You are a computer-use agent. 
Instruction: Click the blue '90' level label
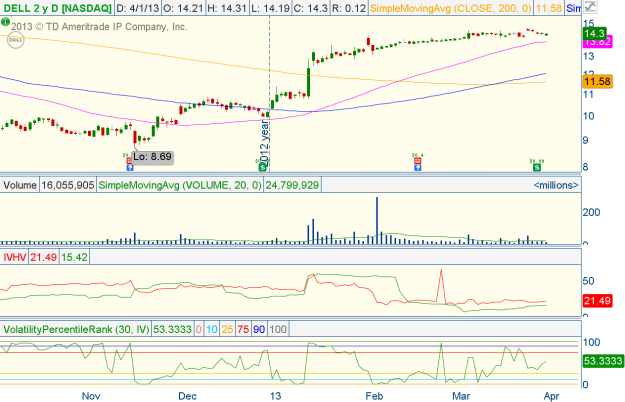[x=259, y=329]
